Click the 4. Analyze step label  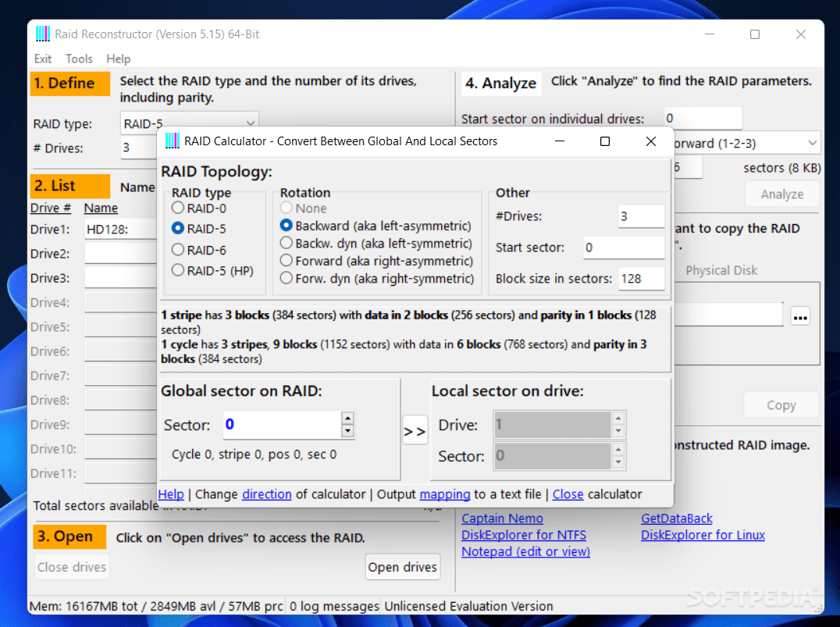click(501, 84)
